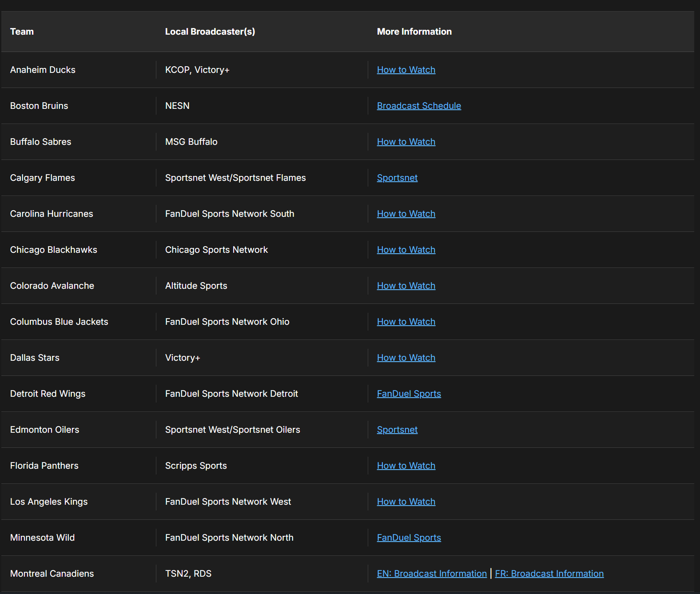Select the Calgary Flames team cell

(79, 178)
